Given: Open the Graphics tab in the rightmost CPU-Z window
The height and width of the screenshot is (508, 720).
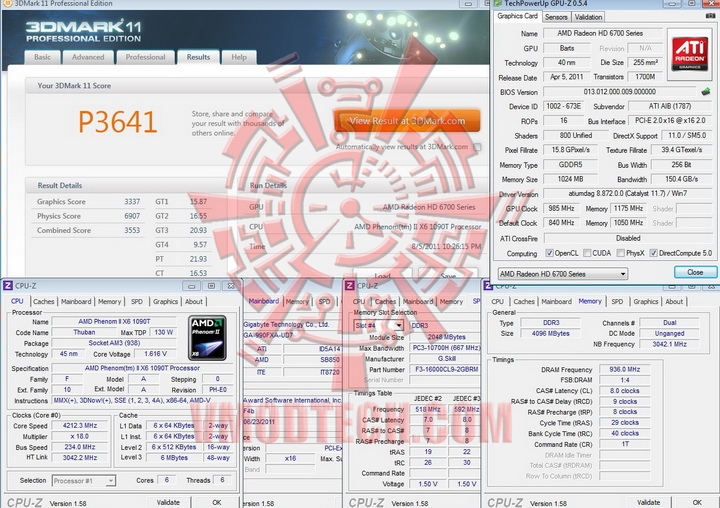Looking at the screenshot, I should 646,301.
